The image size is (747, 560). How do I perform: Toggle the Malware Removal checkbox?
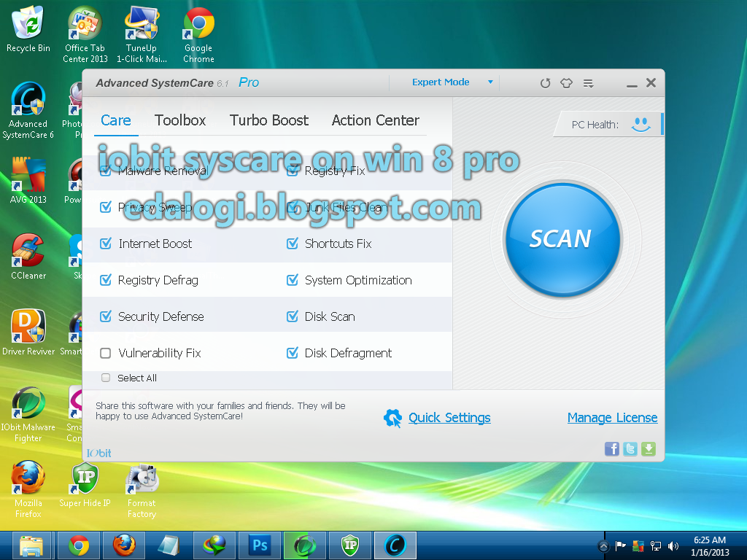pos(106,171)
